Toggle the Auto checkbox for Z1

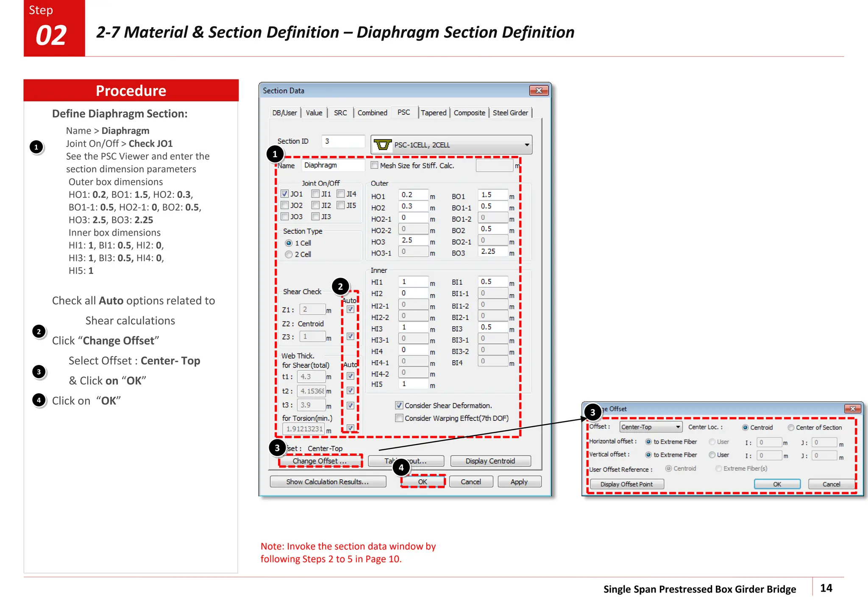[x=351, y=309]
